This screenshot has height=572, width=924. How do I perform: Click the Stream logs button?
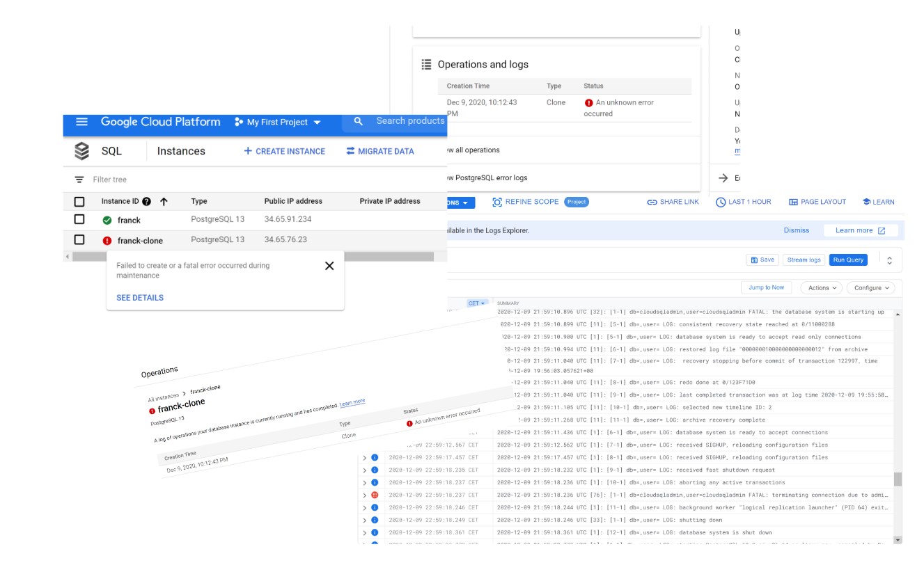point(804,260)
